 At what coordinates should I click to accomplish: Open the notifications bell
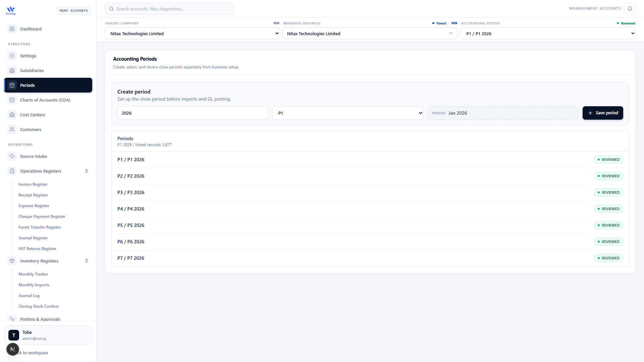[630, 9]
